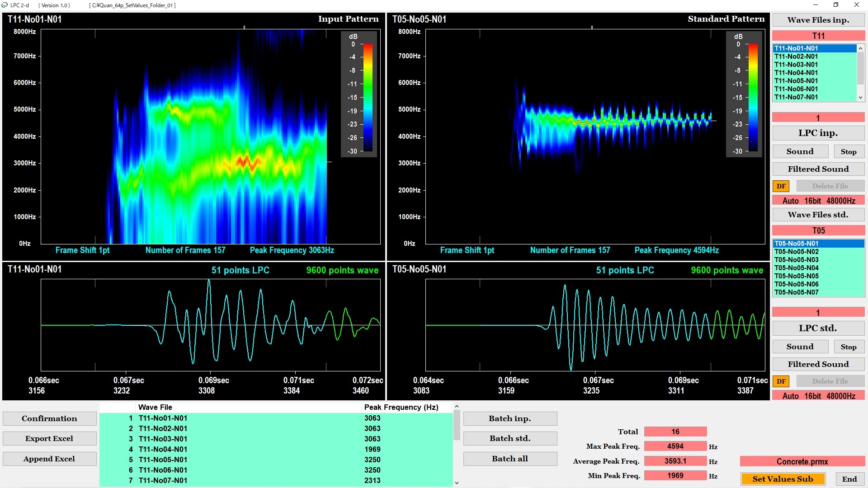This screenshot has height=488, width=868.
Task: Click the lower orange DF button
Action: click(781, 381)
